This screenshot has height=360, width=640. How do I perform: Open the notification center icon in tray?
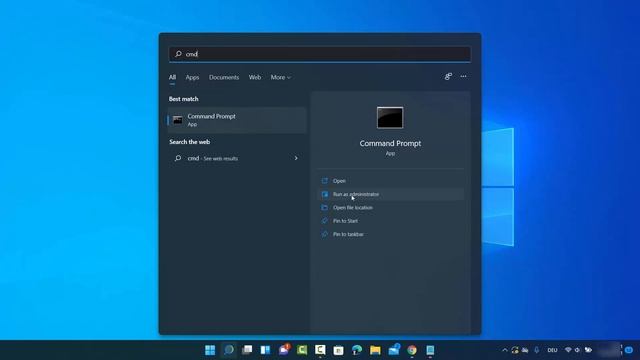pyautogui.click(x=629, y=350)
